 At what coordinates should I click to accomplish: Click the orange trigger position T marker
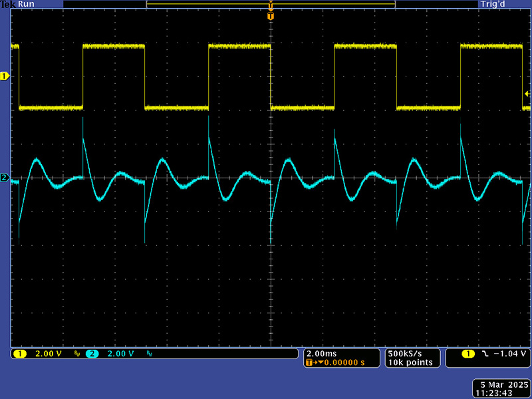click(x=270, y=15)
